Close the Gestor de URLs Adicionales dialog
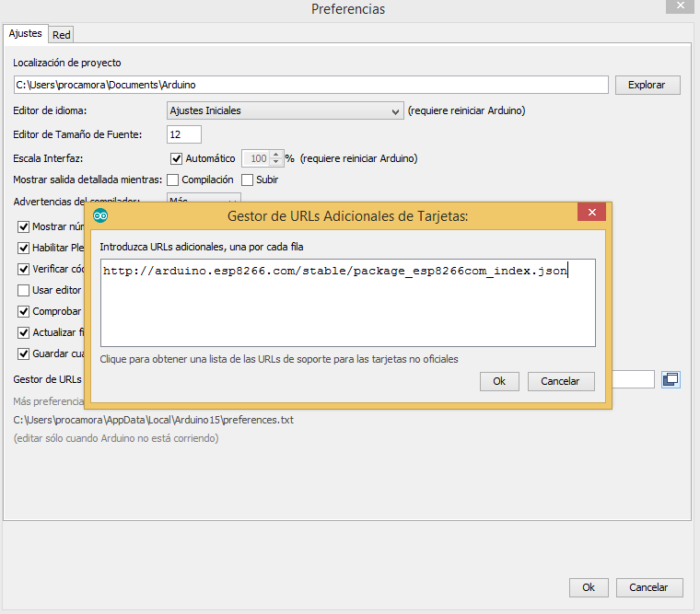700x614 pixels. 591,213
